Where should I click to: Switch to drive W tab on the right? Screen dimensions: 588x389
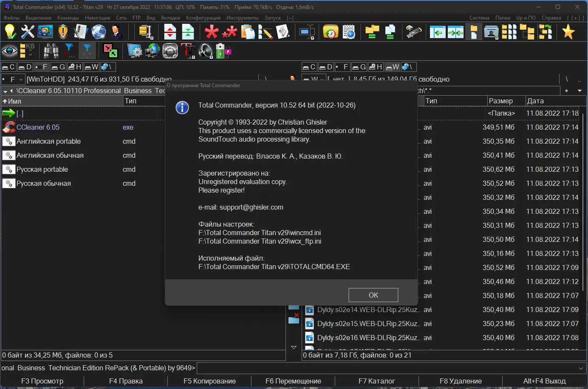tap(391, 67)
